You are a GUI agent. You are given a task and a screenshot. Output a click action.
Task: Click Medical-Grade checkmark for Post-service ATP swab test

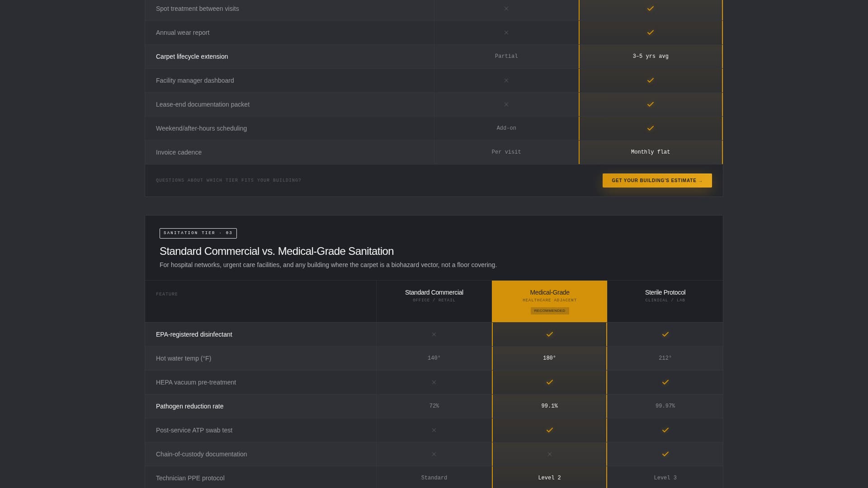[x=550, y=430]
